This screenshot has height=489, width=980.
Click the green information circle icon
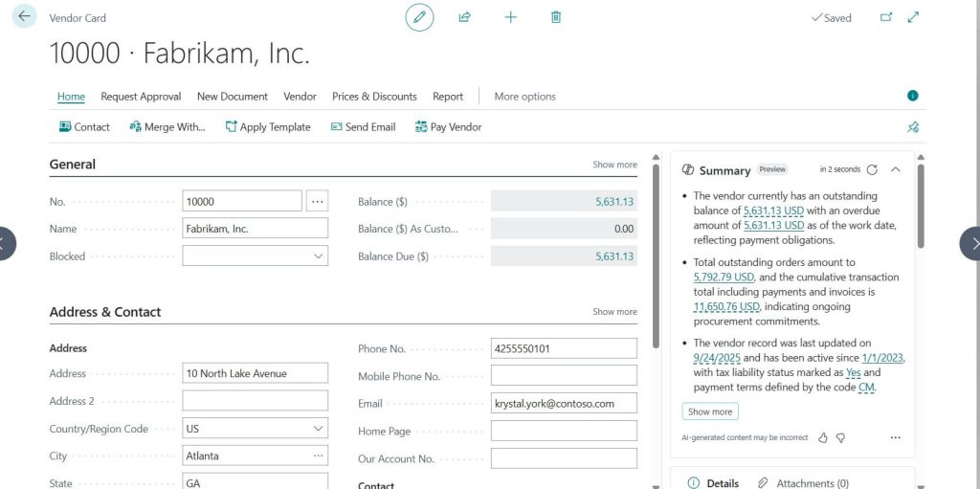pyautogui.click(x=912, y=96)
